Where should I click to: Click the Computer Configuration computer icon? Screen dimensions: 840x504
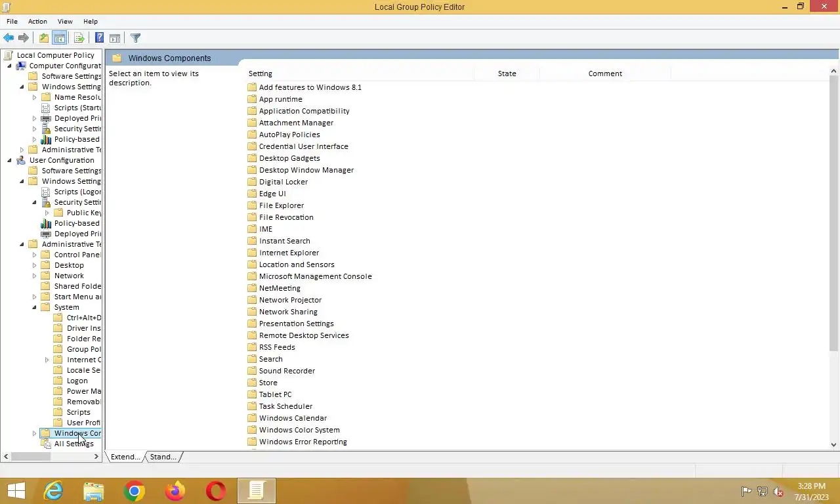tap(21, 66)
